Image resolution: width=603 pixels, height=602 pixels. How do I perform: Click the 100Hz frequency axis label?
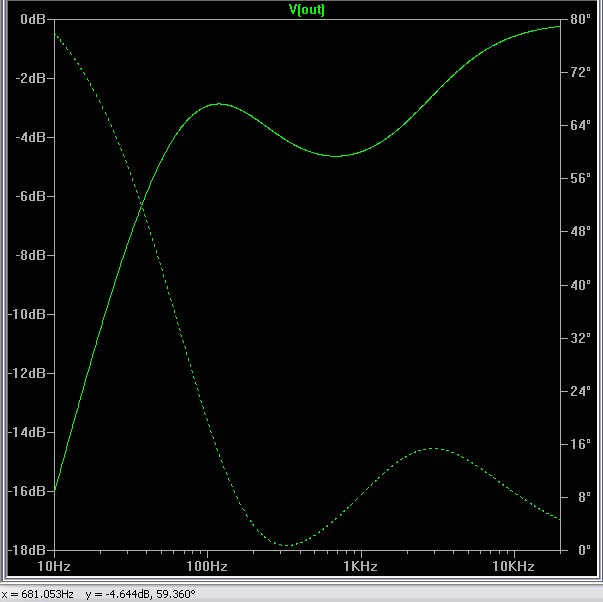[207, 565]
